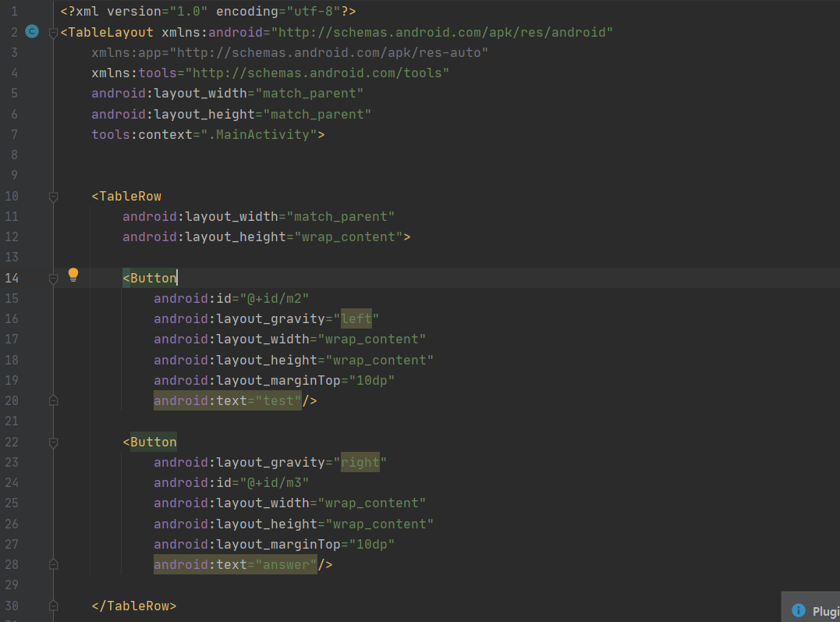The width and height of the screenshot is (840, 622).
Task: Open the yellow lightbulb quick-fix on line 14
Action: tap(73, 275)
